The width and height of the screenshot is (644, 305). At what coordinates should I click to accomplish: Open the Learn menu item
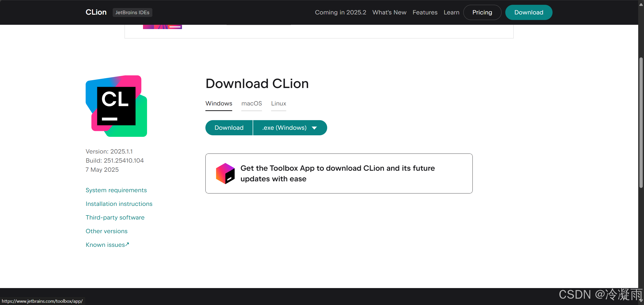(451, 12)
